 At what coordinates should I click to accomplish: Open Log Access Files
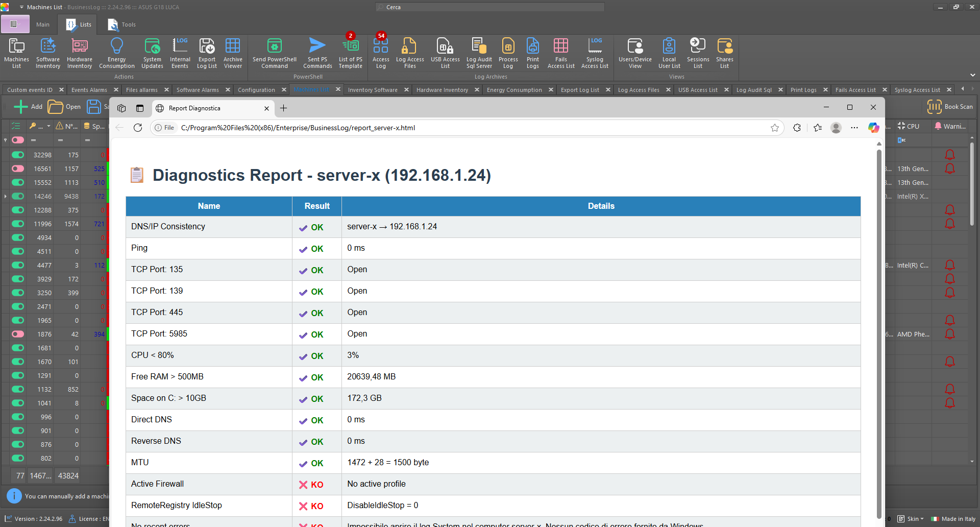(x=410, y=53)
